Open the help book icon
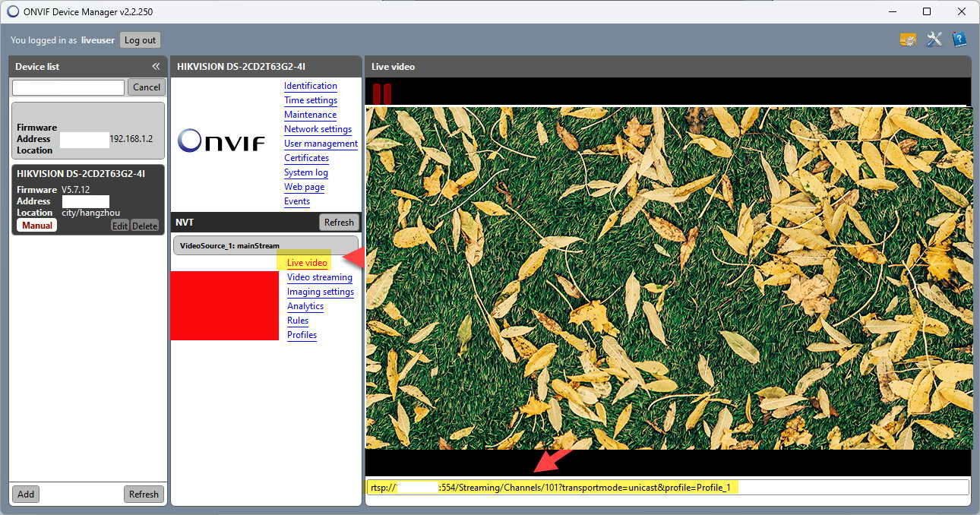This screenshot has width=980, height=515. click(959, 39)
